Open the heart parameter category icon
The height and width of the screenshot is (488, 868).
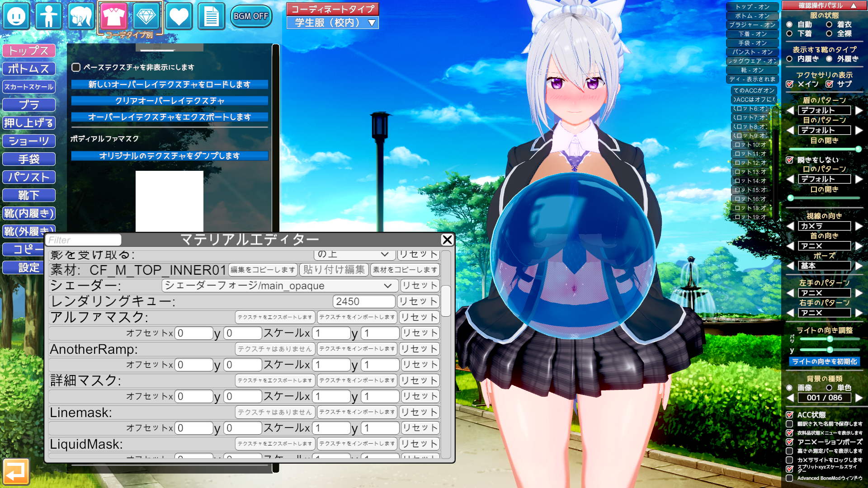(179, 17)
